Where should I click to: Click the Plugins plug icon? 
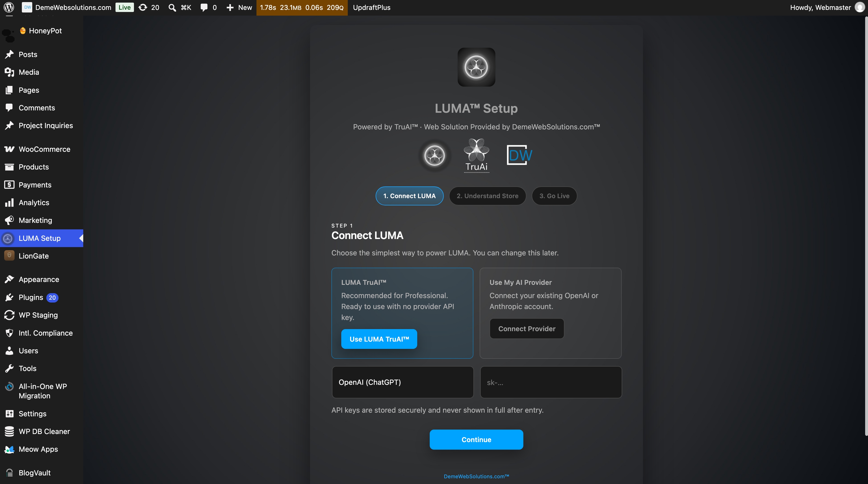(x=9, y=297)
